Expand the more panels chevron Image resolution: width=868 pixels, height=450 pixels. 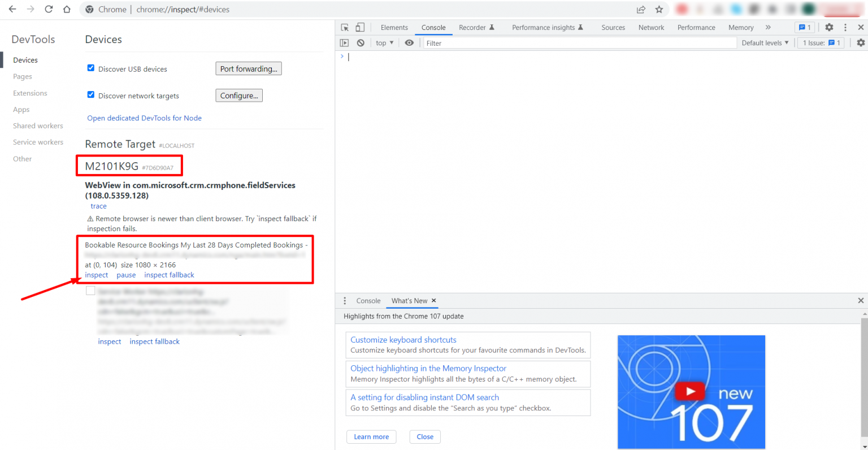[768, 27]
